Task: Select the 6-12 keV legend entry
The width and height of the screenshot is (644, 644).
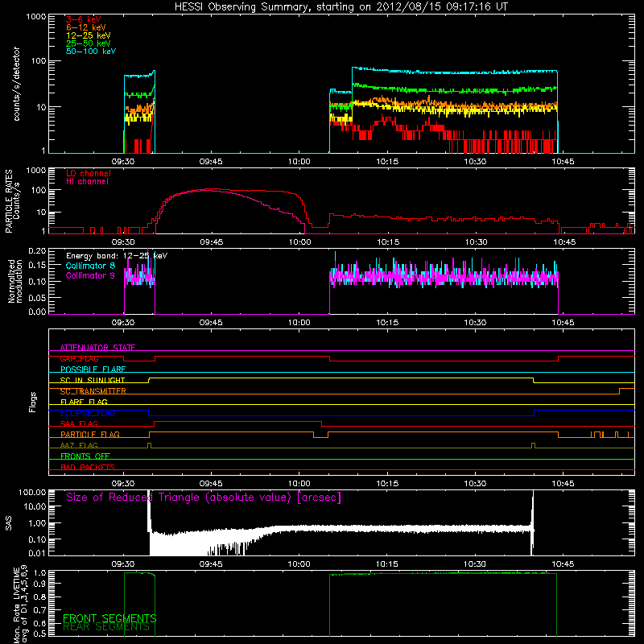Action: [x=86, y=27]
